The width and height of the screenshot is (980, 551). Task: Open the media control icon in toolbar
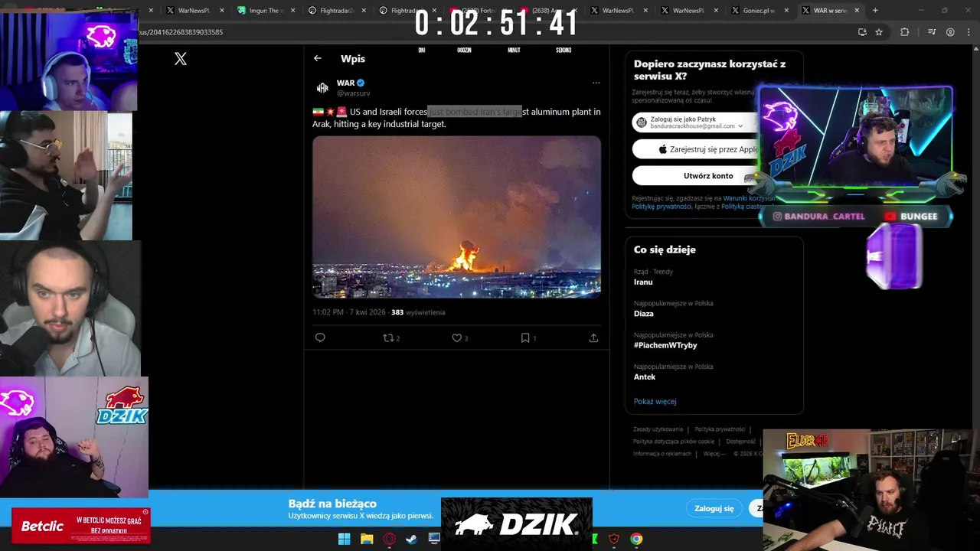[932, 32]
